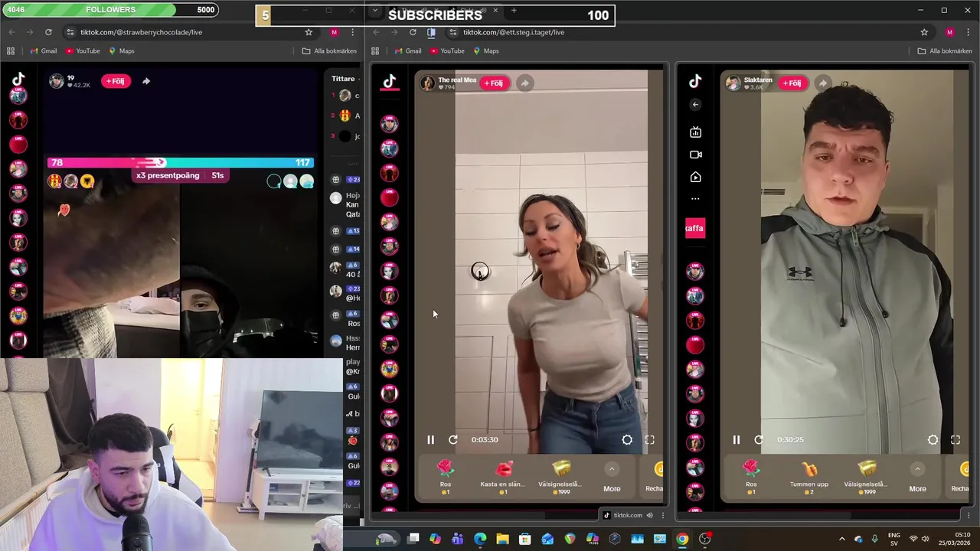Open Slaktaren profile avatar
The image size is (980, 551).
coord(733,83)
